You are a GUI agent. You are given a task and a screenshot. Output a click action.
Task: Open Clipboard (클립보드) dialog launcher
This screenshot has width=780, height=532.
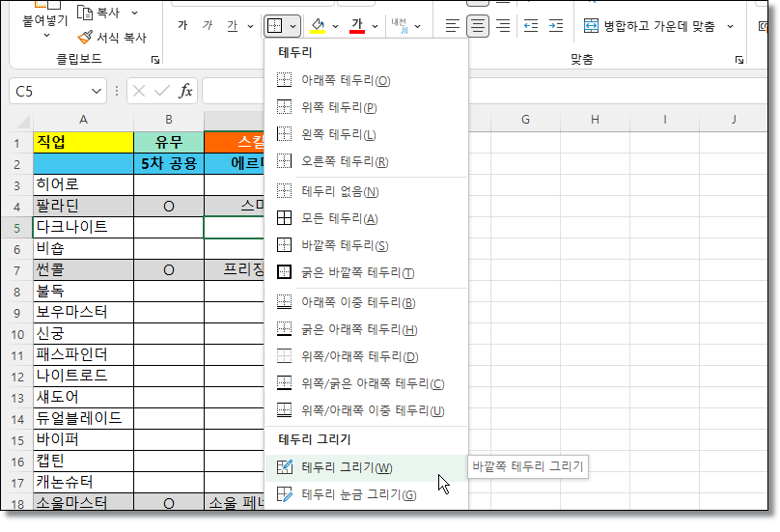pyautogui.click(x=155, y=60)
